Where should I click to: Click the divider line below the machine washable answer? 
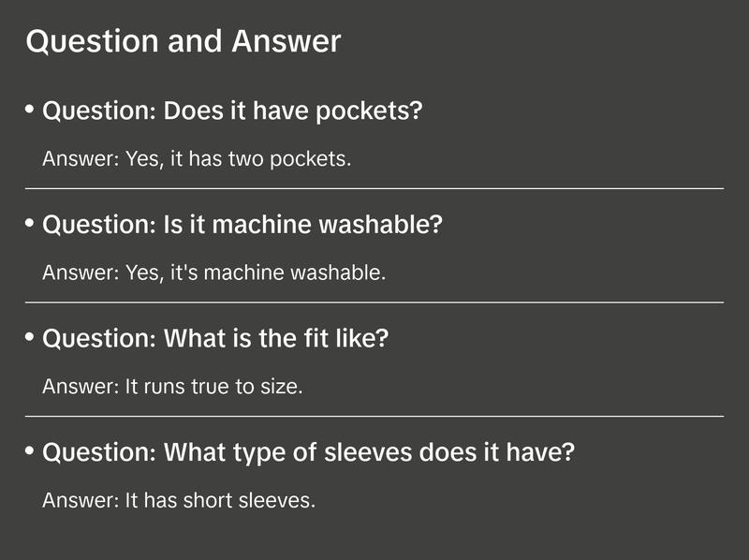click(x=374, y=302)
